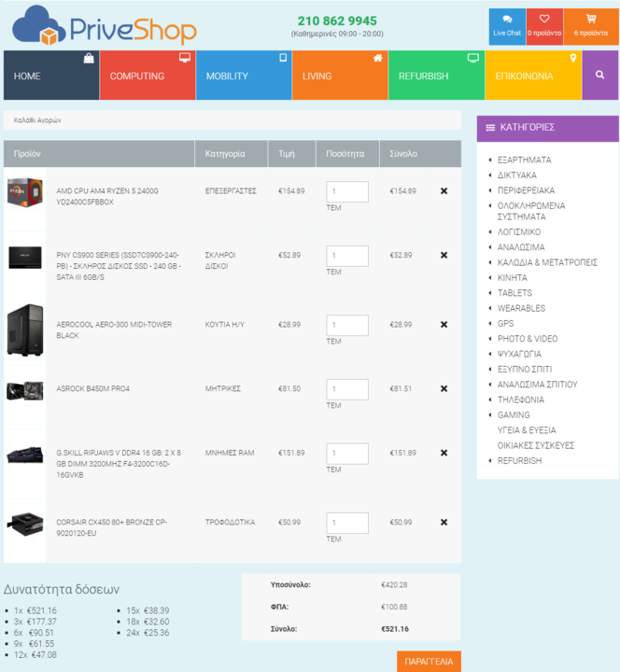Click ΕΠΕΞΕΡΓΑΣΤΕΣ category link

tap(231, 191)
